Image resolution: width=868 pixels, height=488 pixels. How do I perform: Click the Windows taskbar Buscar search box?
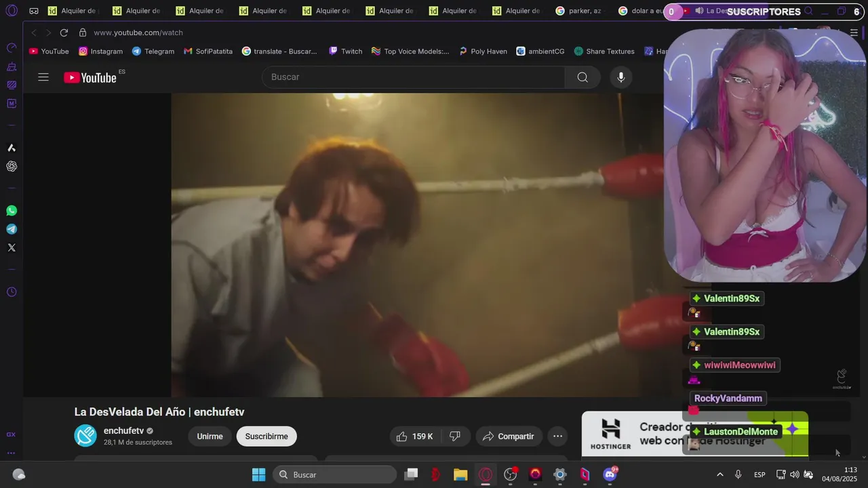pos(335,474)
